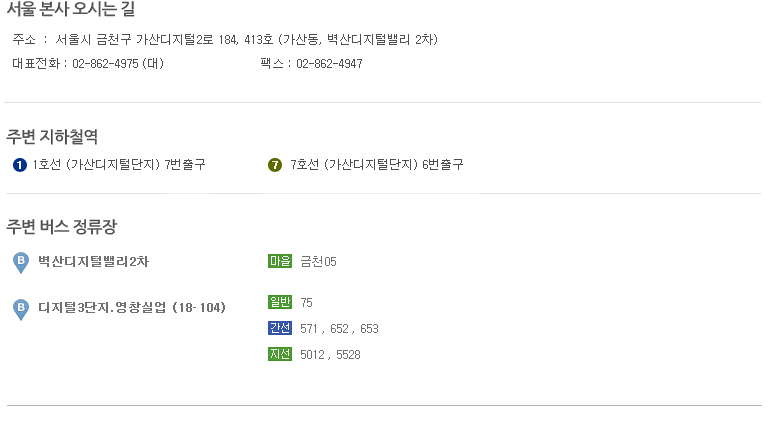Select the 7호선 가산디지털단지 6번출구 text
Image resolution: width=770 pixels, height=427 pixels.
pyautogui.click(x=377, y=164)
